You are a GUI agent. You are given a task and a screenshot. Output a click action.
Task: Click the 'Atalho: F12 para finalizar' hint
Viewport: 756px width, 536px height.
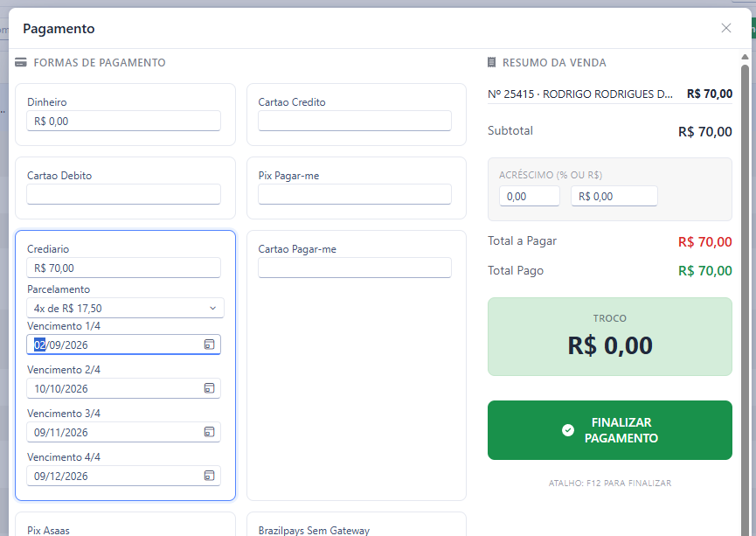(x=610, y=483)
